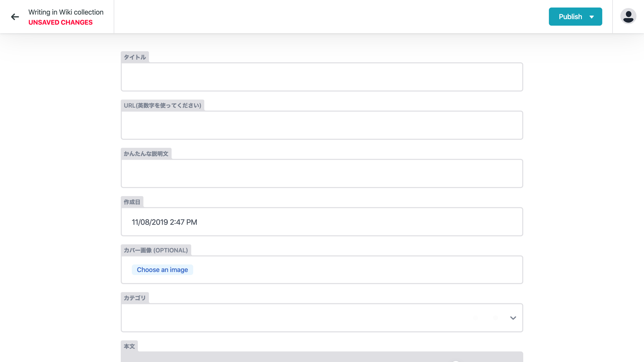
Task: Click the 作成日 label tag
Action: click(132, 201)
